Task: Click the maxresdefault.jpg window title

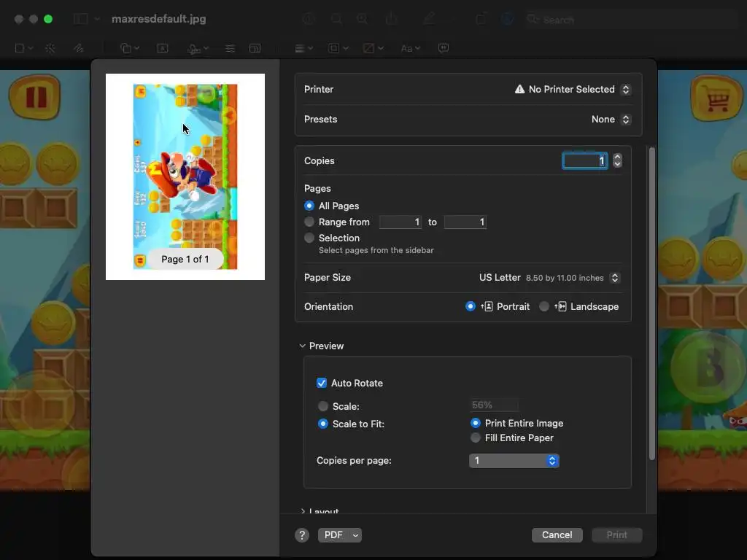Action: pos(158,19)
